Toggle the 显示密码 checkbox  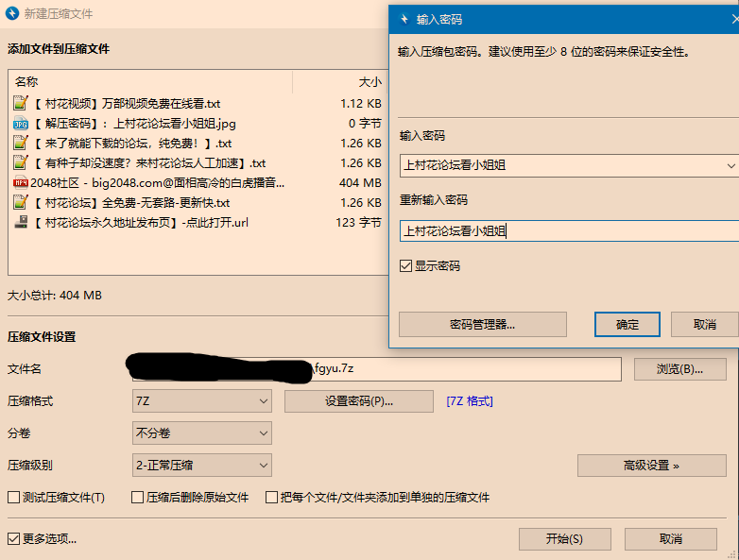(405, 266)
